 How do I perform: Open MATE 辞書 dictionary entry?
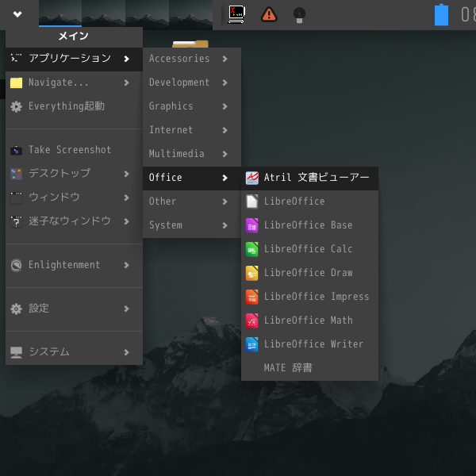[288, 368]
